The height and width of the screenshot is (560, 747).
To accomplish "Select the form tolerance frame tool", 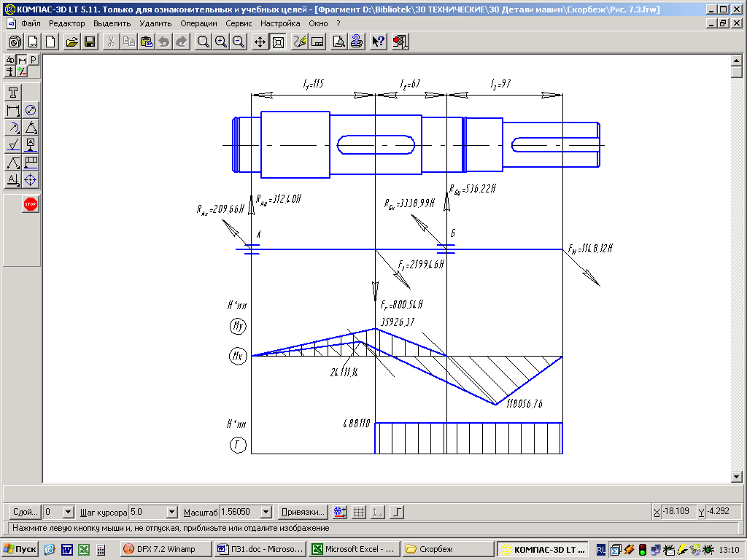I will pyautogui.click(x=31, y=163).
